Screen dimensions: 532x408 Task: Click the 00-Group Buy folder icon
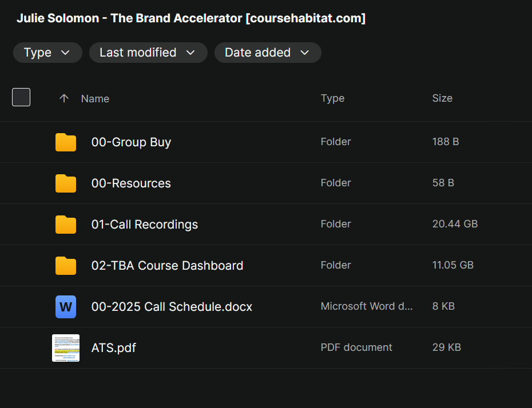(66, 142)
